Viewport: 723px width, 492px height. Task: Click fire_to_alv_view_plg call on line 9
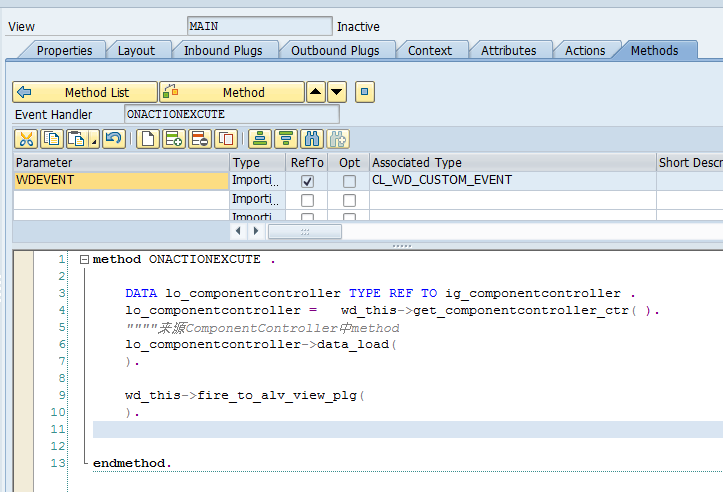(x=277, y=396)
